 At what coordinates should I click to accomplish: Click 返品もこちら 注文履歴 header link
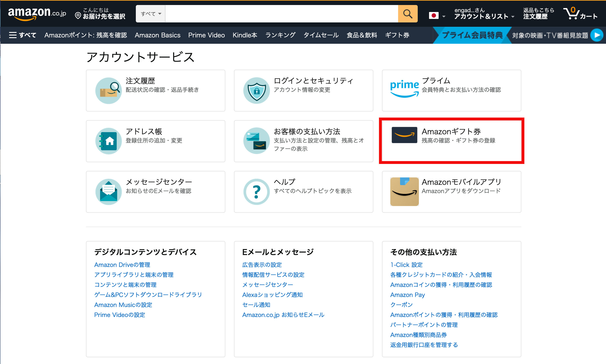(539, 13)
